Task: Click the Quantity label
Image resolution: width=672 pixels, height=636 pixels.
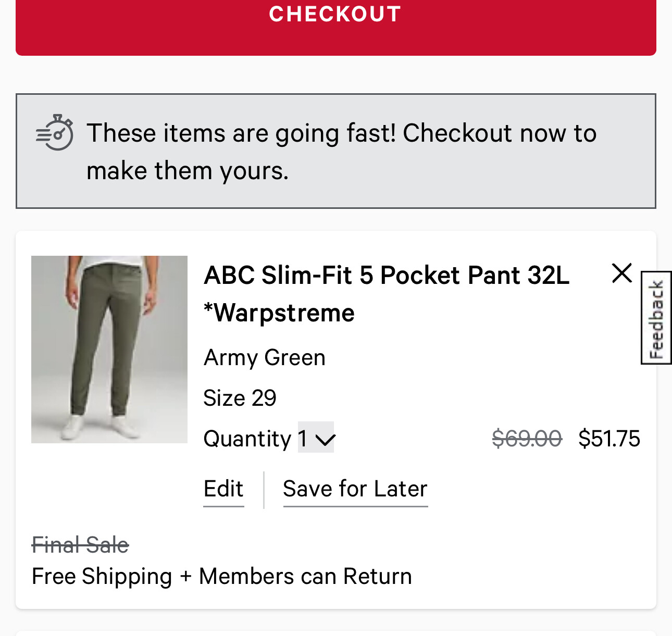Action: coord(247,439)
